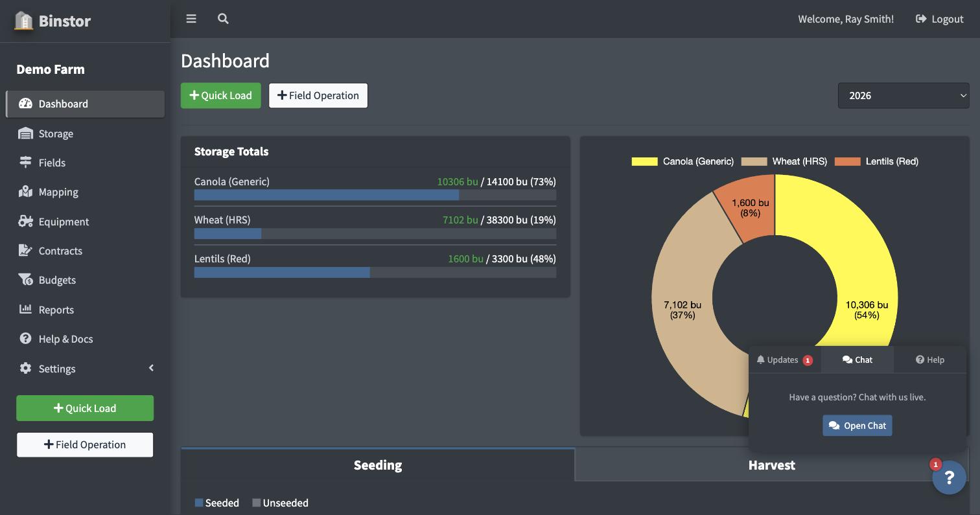Image resolution: width=980 pixels, height=515 pixels.
Task: Click the Logout arrow icon
Action: click(921, 19)
